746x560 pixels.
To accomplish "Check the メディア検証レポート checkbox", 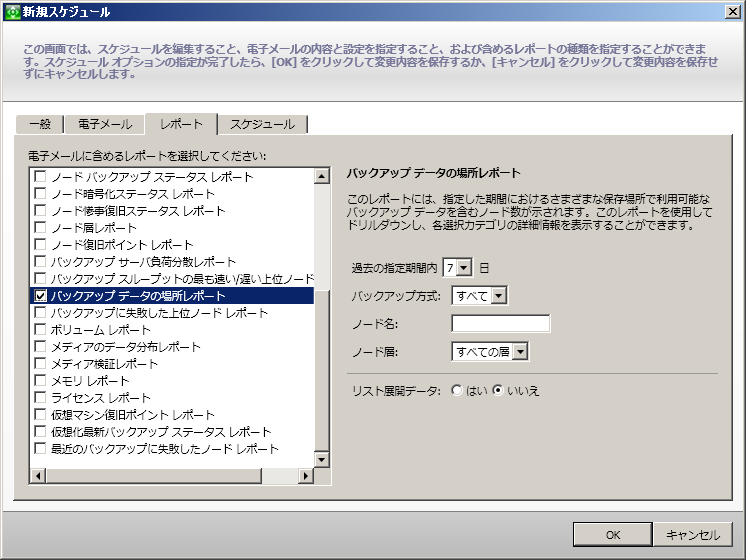I will click(x=40, y=364).
